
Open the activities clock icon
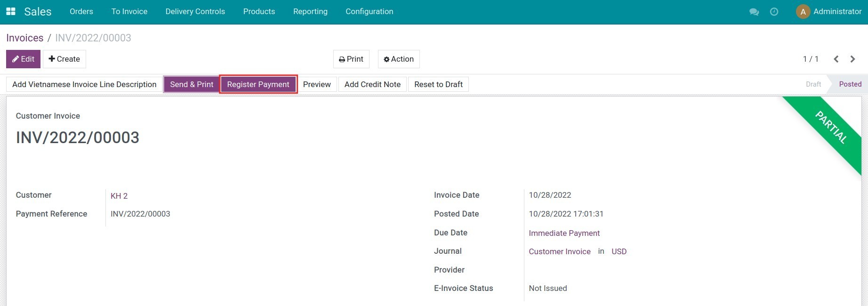774,12
